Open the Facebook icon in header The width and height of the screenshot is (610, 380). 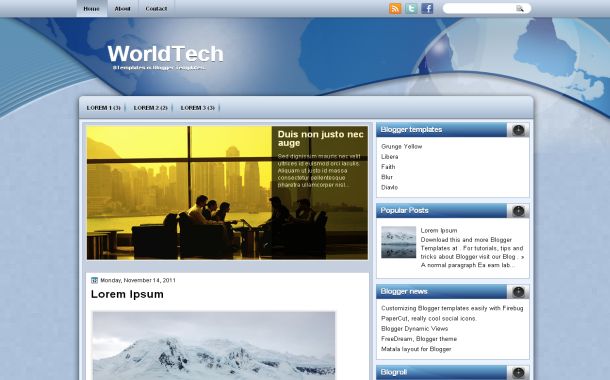[427, 9]
